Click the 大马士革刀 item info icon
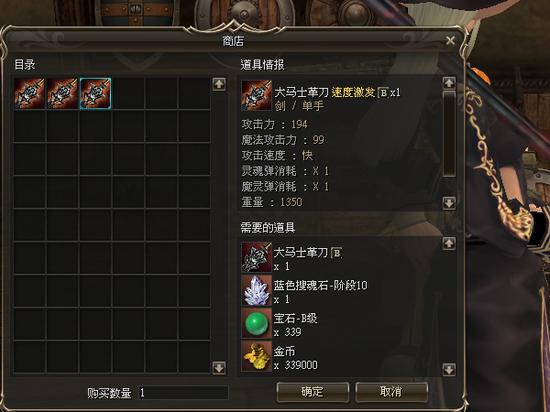The height and width of the screenshot is (412, 550). 256,96
